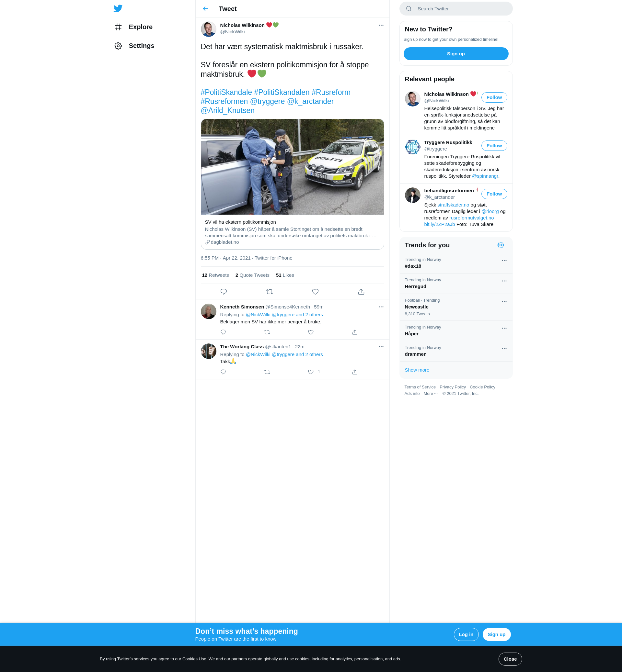Like The Working Class reply
Screen dimensions: 622x672
[x=311, y=372]
